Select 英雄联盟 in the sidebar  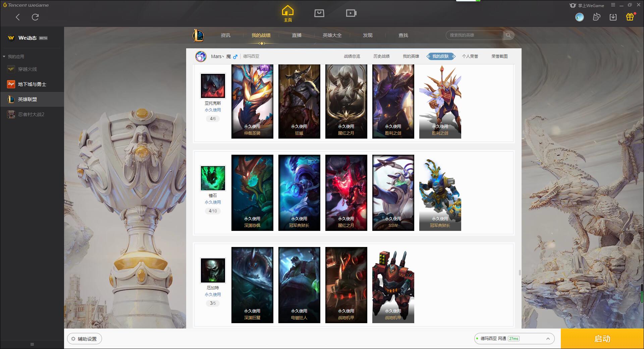32,99
